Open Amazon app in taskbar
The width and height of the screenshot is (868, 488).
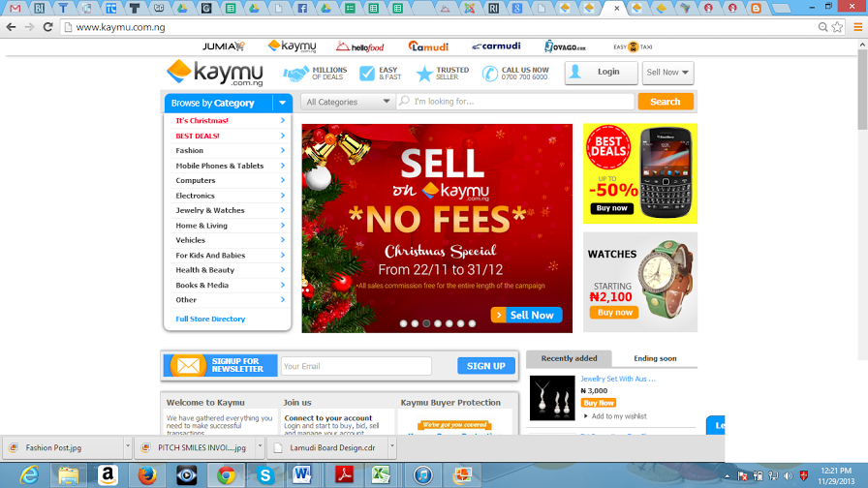tap(108, 475)
